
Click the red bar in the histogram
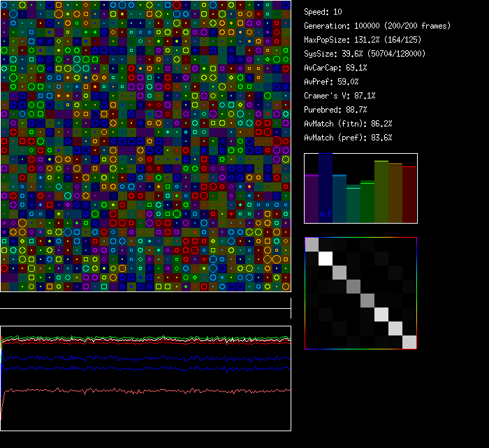pos(409,194)
